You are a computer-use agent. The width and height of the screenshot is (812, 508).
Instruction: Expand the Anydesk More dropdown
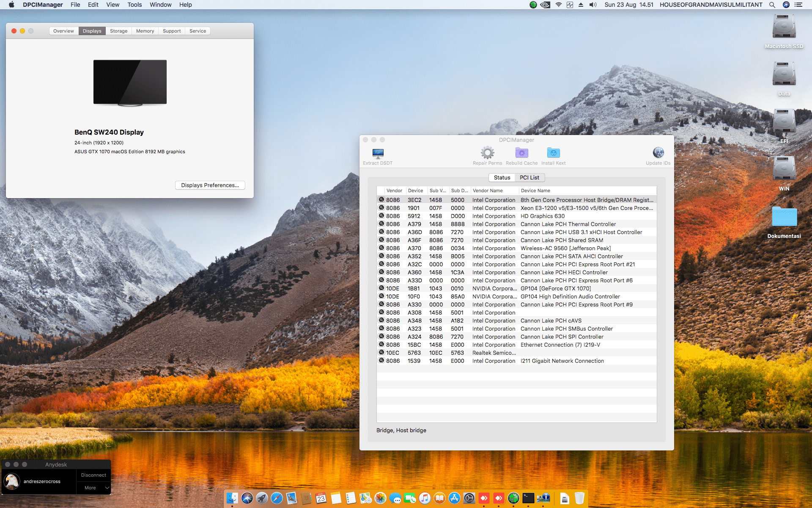(94, 488)
